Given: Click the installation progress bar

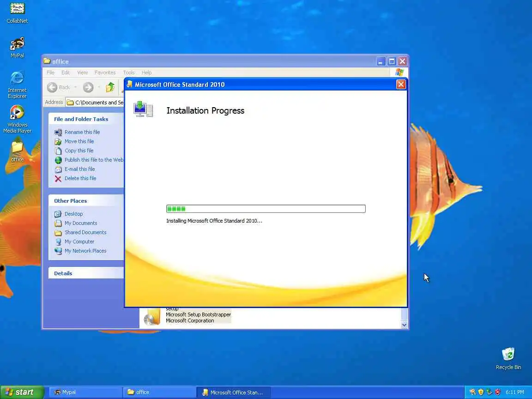Looking at the screenshot, I should click(266, 209).
